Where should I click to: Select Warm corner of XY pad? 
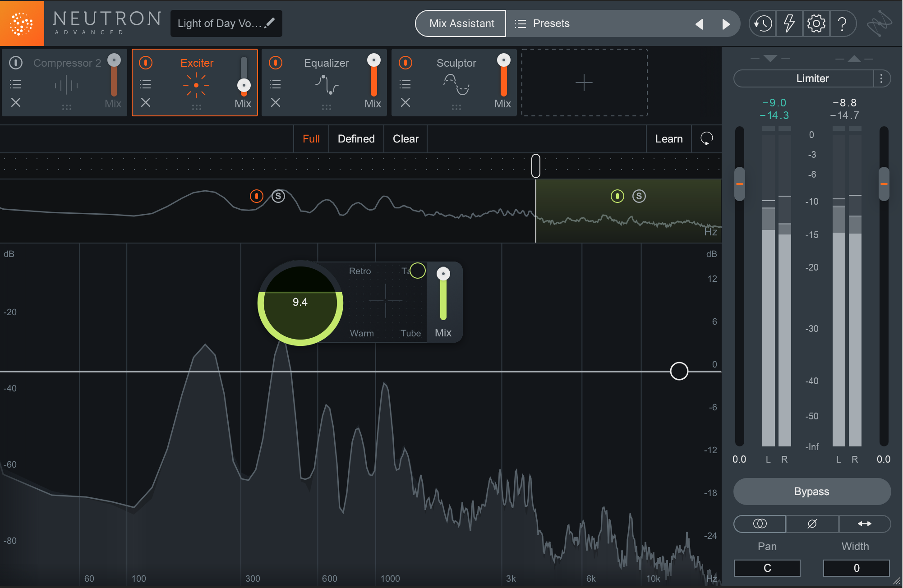point(362,333)
